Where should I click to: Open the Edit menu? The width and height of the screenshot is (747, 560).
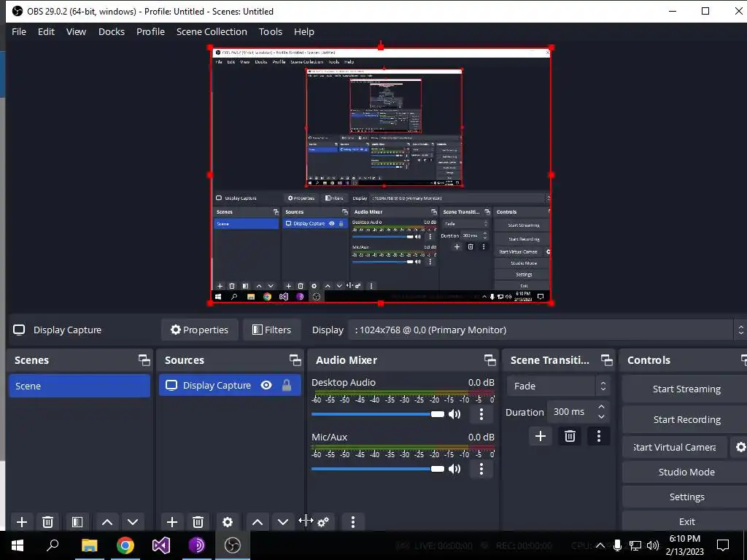[x=46, y=31]
